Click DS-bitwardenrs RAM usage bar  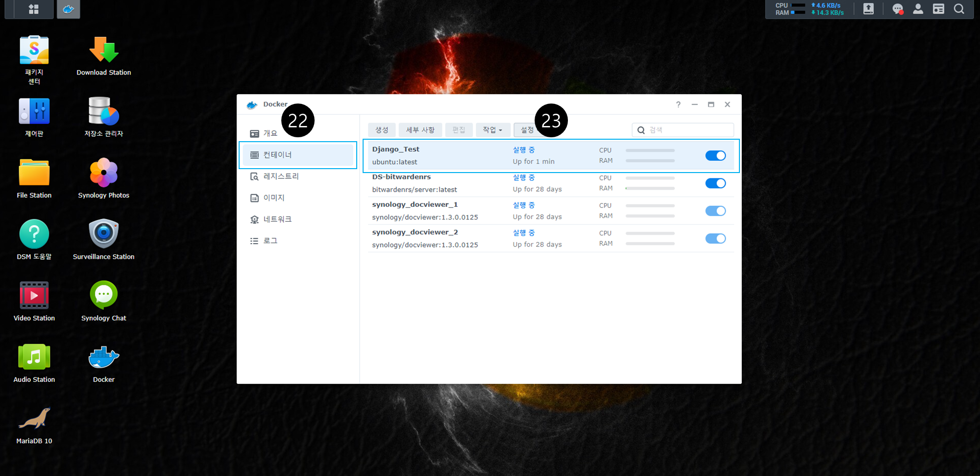650,188
